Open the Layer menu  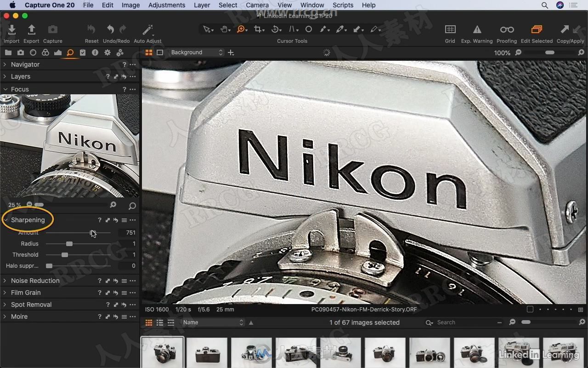tap(202, 5)
